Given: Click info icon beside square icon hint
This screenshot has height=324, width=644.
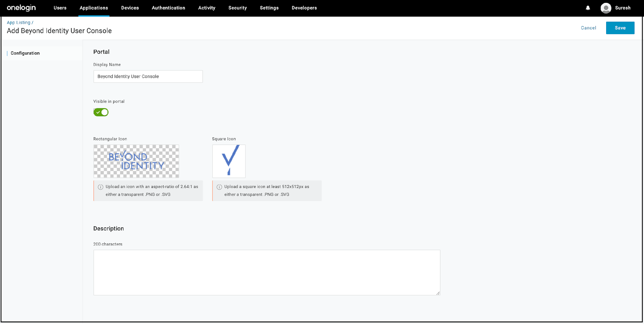Looking at the screenshot, I should click(x=219, y=187).
